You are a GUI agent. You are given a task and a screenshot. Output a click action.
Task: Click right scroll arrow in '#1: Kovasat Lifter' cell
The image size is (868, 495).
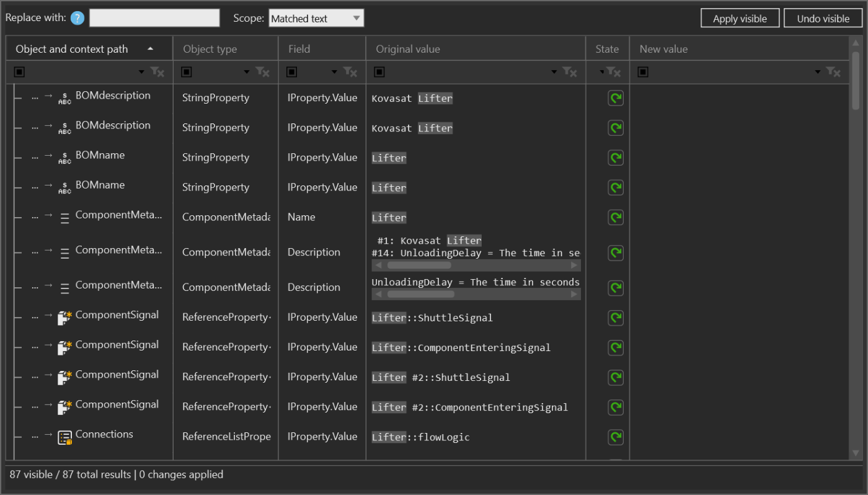pos(574,265)
